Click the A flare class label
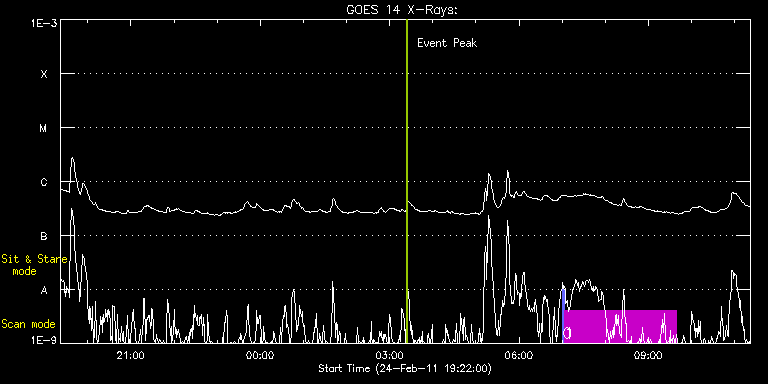Image resolution: width=768 pixels, height=384 pixels. click(44, 290)
